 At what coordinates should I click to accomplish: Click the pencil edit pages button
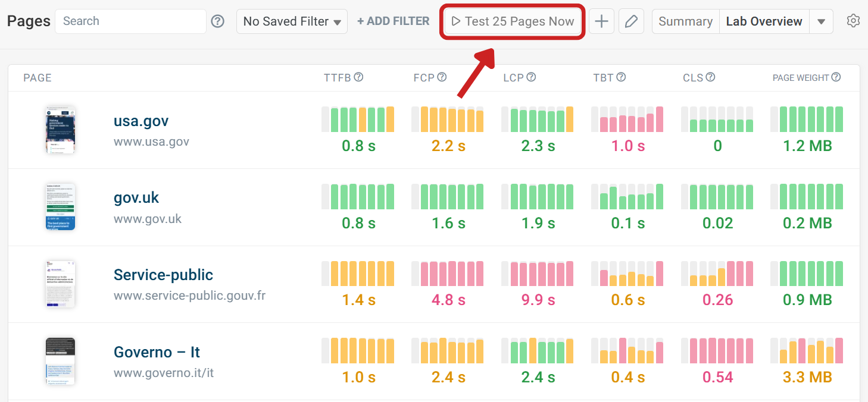[x=631, y=21]
